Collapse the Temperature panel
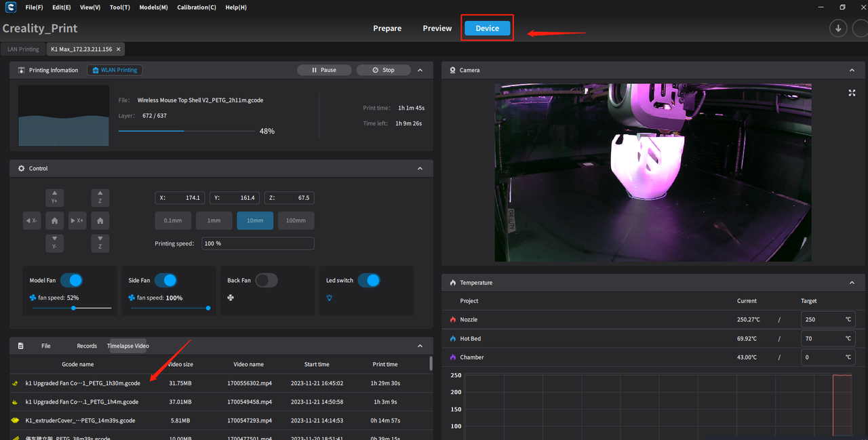Image resolution: width=868 pixels, height=440 pixels. coord(852,283)
